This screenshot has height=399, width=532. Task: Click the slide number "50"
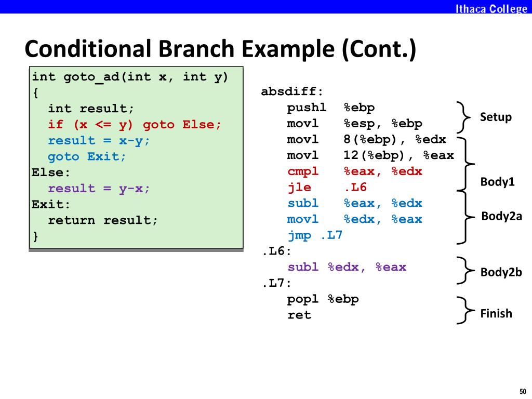(x=523, y=391)
